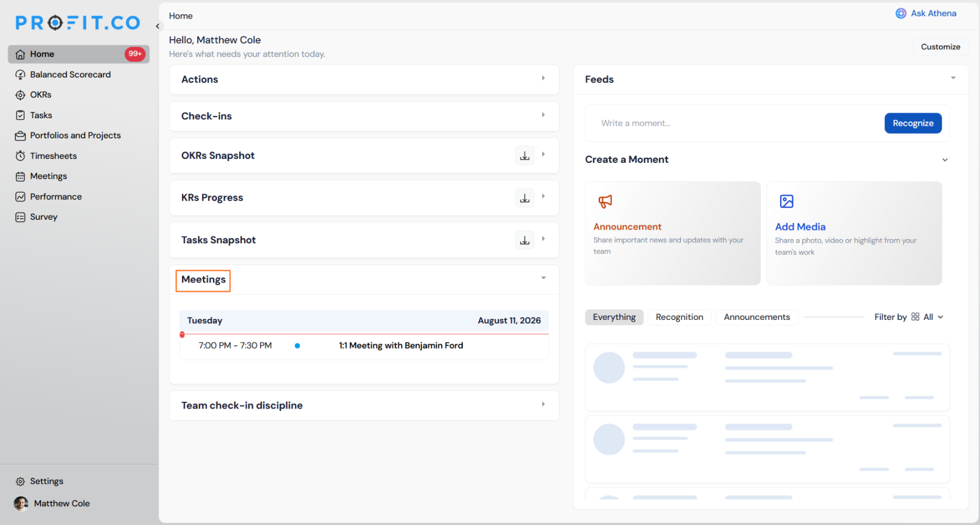Download the KRs Progress report
This screenshot has height=525, width=980.
(x=525, y=198)
